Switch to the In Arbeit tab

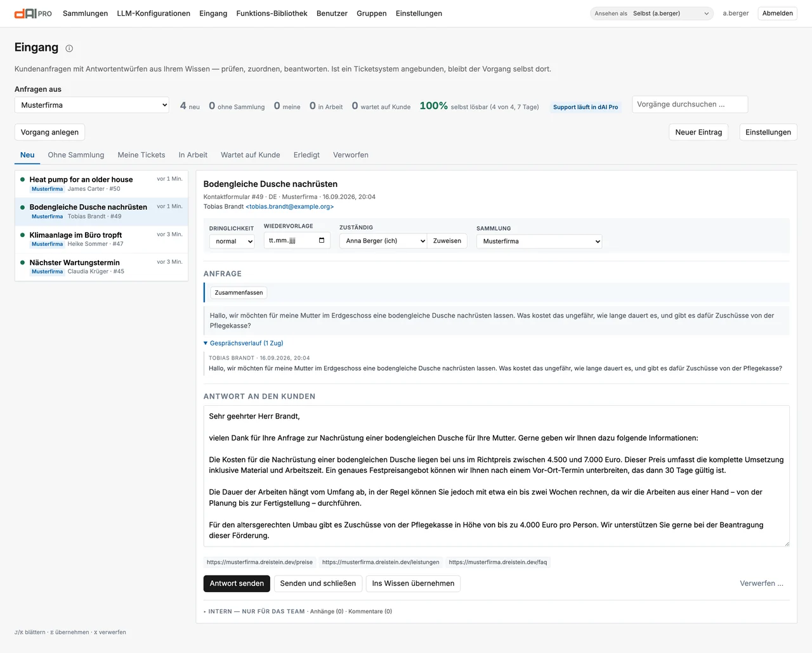[193, 155]
